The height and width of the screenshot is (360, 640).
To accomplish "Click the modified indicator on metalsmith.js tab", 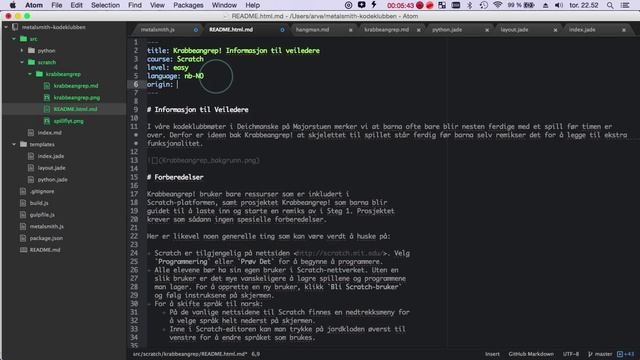I will [x=196, y=30].
